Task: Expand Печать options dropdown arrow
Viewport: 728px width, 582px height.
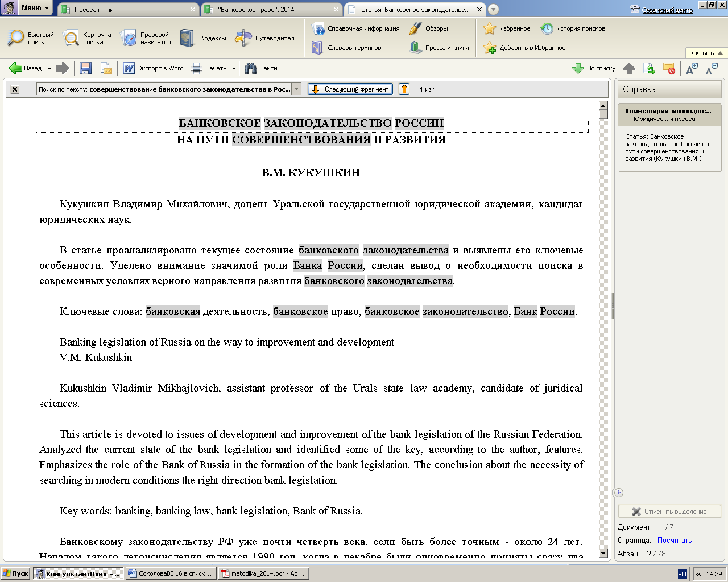Action: coord(234,69)
